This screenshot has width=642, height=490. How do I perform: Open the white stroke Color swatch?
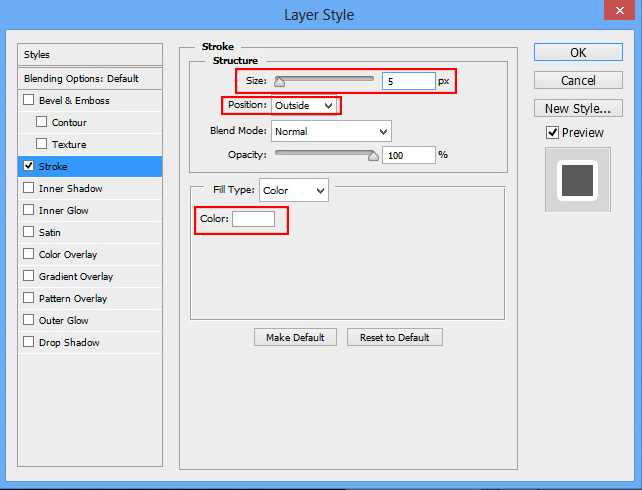(x=253, y=219)
